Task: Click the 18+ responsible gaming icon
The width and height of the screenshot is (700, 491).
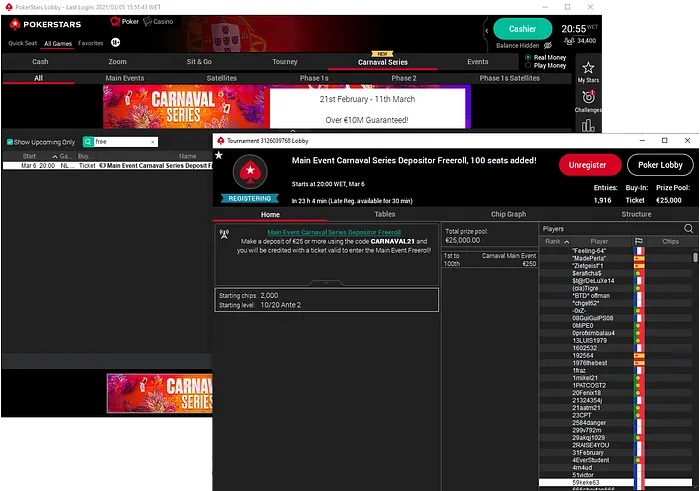Action: coord(115,42)
